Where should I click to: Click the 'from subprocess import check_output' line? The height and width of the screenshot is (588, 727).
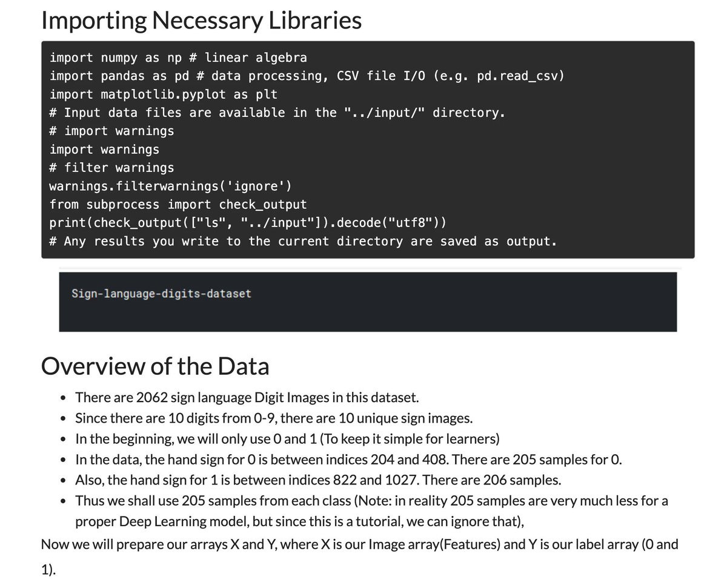(178, 205)
